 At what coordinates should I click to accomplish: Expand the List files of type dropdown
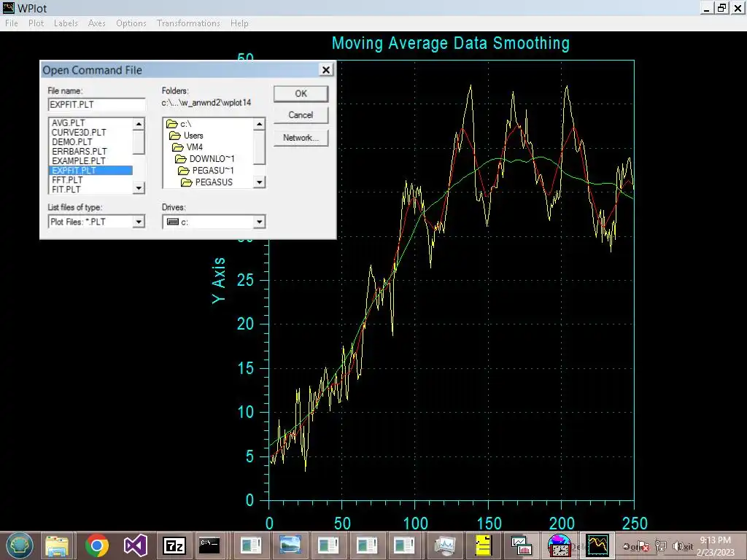139,222
